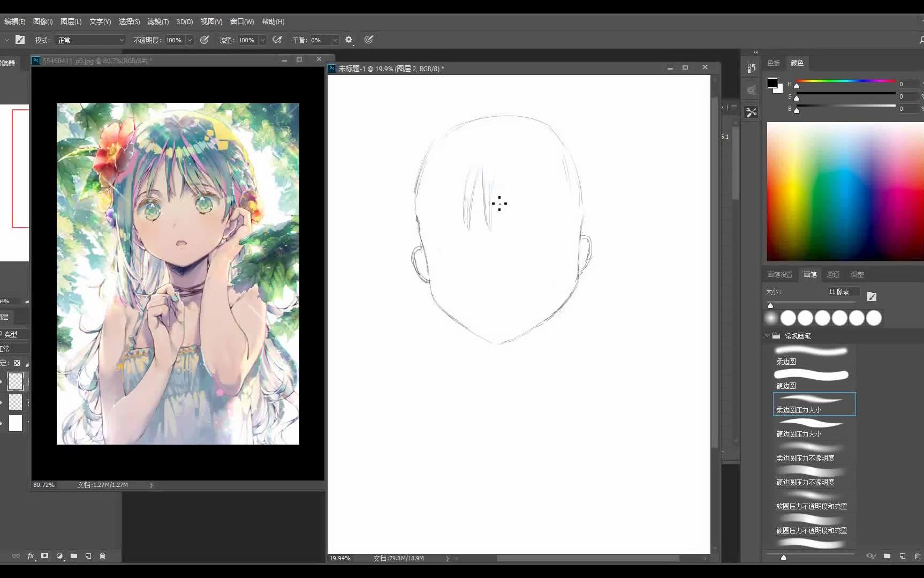Open the 3D(D) menu
Viewport: 924px width, 578px height.
click(x=185, y=21)
